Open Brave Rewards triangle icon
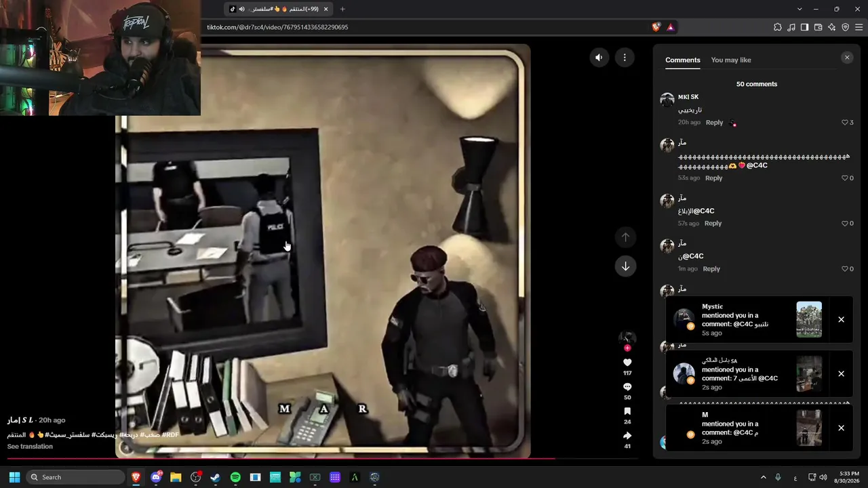The width and height of the screenshot is (868, 488). pos(671,27)
